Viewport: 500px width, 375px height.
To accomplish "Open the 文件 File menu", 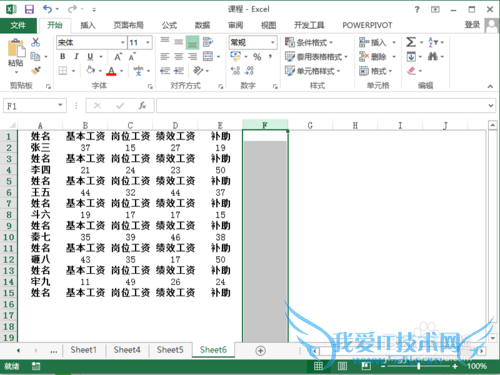I will pyautogui.click(x=18, y=25).
